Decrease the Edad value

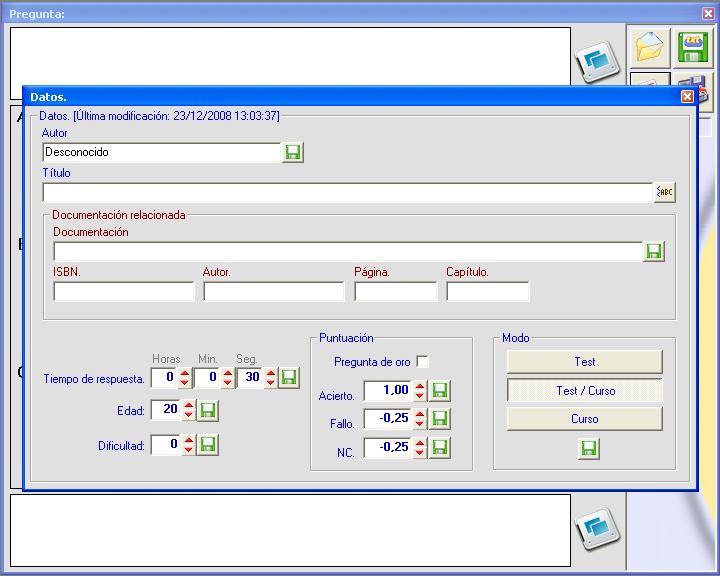(188, 416)
